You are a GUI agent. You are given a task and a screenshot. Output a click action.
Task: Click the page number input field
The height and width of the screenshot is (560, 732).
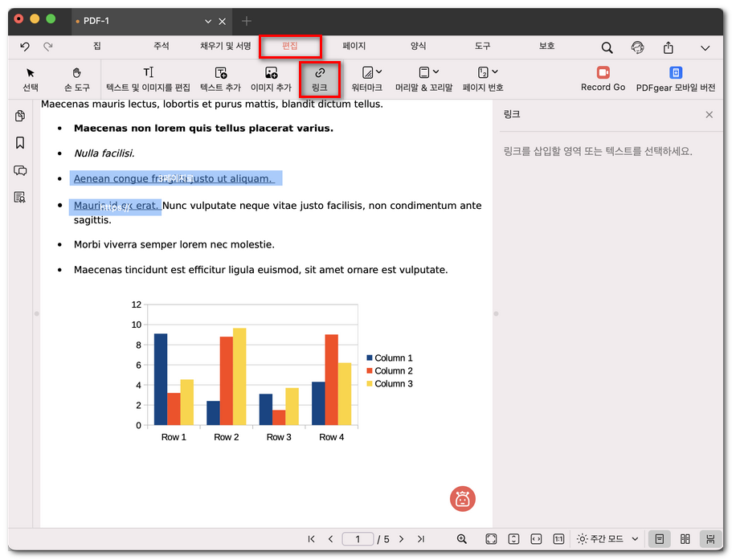358,539
